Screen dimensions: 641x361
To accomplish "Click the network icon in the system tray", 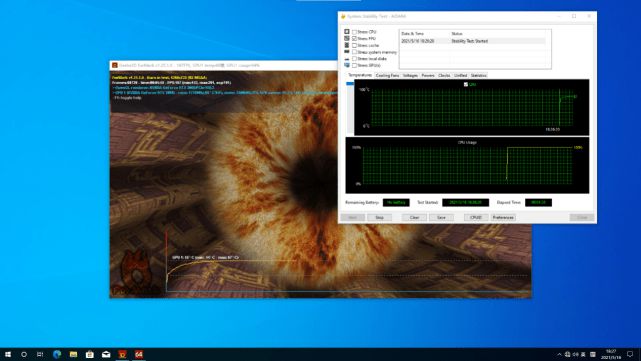I will click(567, 354).
